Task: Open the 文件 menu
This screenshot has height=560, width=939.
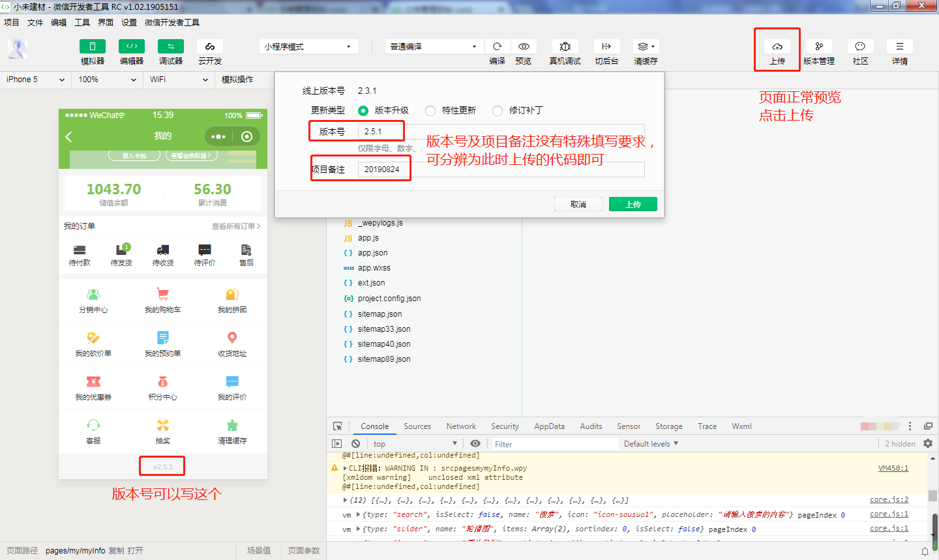Action: coord(35,22)
